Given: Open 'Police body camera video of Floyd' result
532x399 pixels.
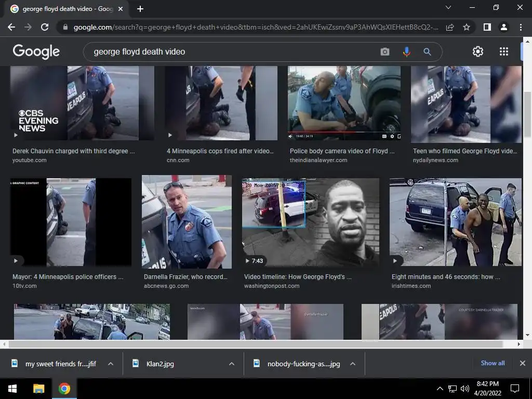Looking at the screenshot, I should pyautogui.click(x=342, y=151).
